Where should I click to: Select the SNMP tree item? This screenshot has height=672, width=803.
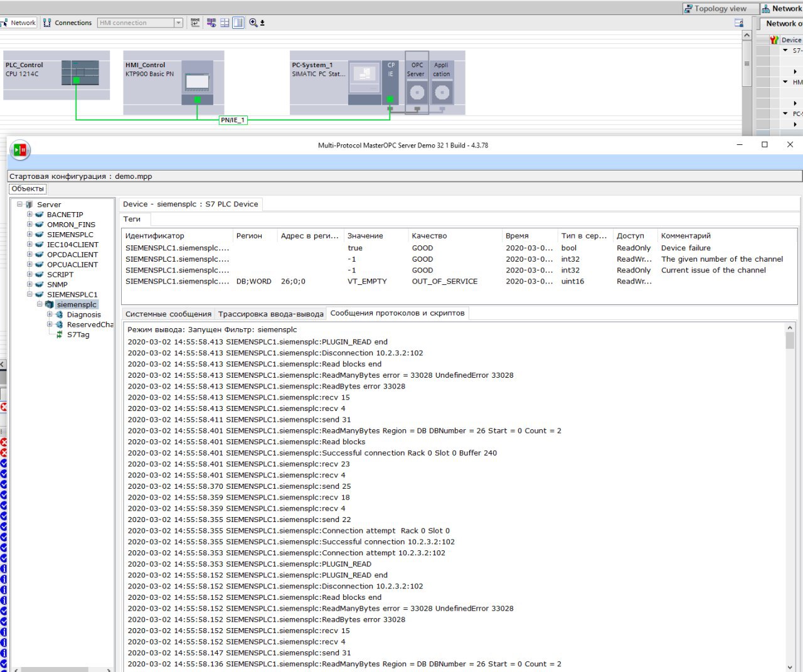pyautogui.click(x=57, y=285)
